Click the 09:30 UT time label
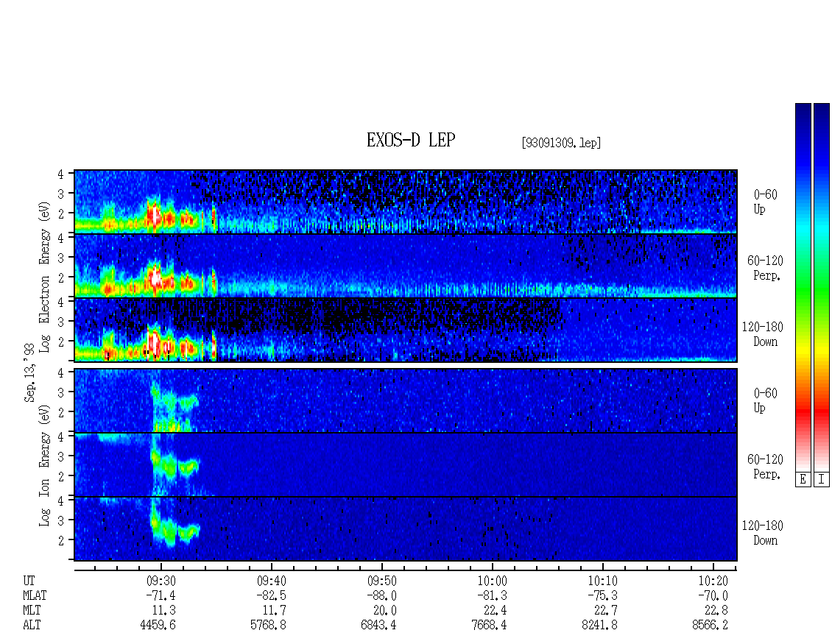Viewport: 832px width, 644px height. click(161, 581)
